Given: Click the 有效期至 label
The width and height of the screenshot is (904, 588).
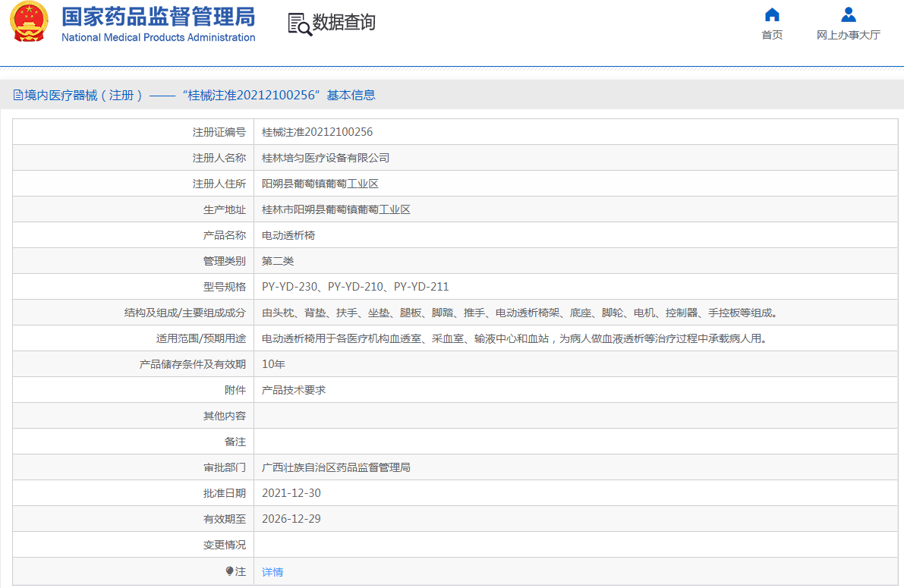Looking at the screenshot, I should tap(224, 519).
